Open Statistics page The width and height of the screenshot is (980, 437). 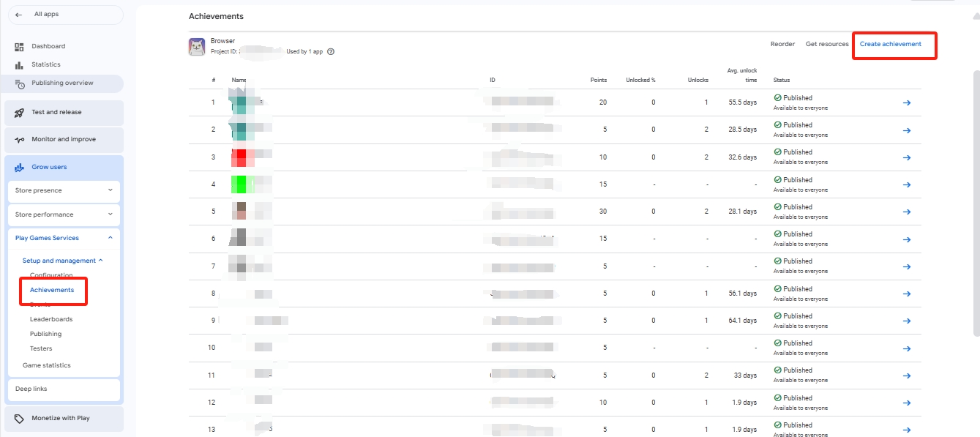(46, 64)
